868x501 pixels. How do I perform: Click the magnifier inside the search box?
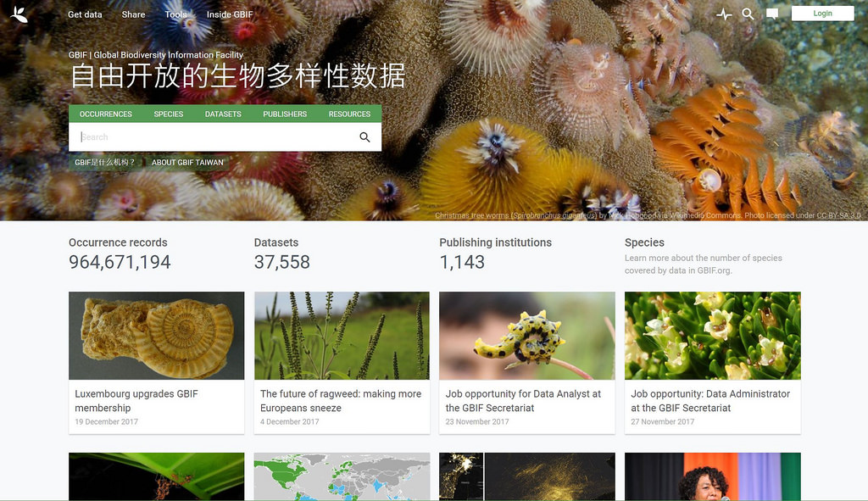click(x=364, y=136)
